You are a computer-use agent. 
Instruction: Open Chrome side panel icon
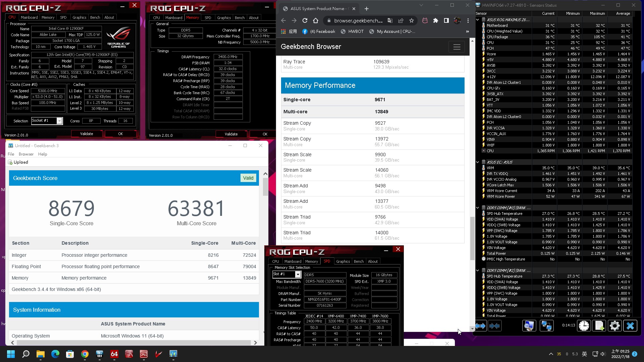(x=446, y=21)
